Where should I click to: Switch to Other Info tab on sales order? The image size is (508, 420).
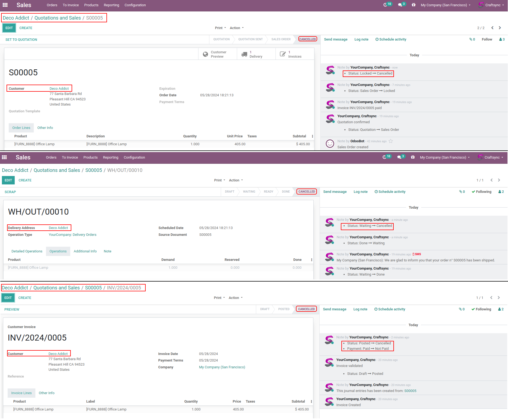[x=45, y=128]
